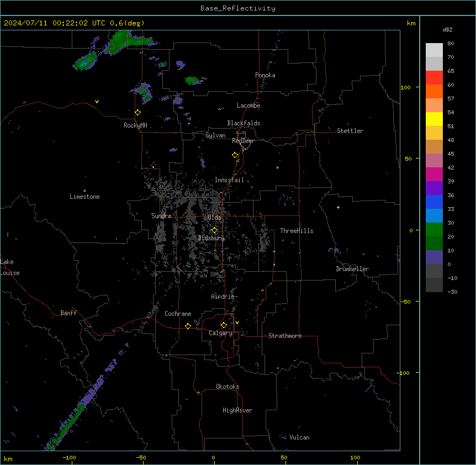Image resolution: width=476 pixels, height=465 pixels.
Task: Click the 80 value on dBZ legend
Action: tap(451, 44)
